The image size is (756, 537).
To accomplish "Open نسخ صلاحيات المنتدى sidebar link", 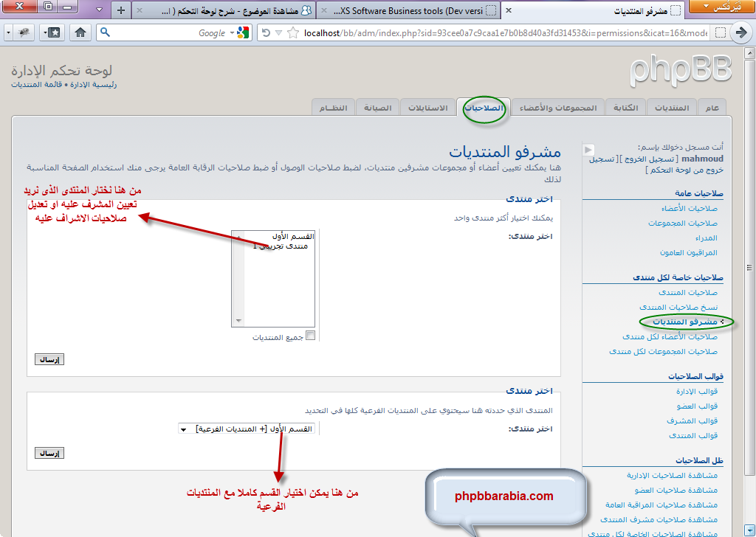I will point(678,308).
